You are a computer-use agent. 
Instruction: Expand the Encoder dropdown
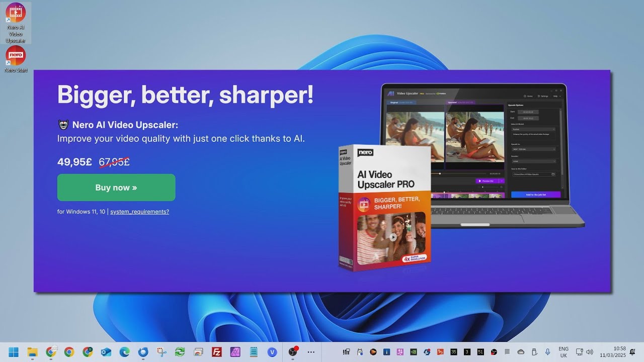[x=533, y=160]
